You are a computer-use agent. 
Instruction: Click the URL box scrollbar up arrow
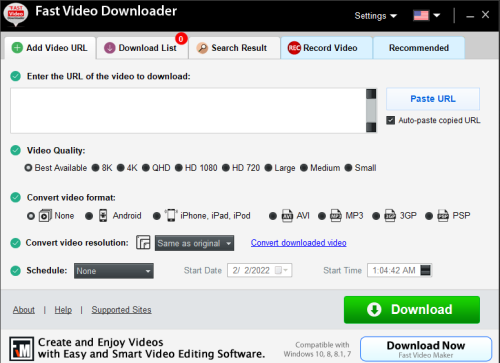tap(371, 94)
